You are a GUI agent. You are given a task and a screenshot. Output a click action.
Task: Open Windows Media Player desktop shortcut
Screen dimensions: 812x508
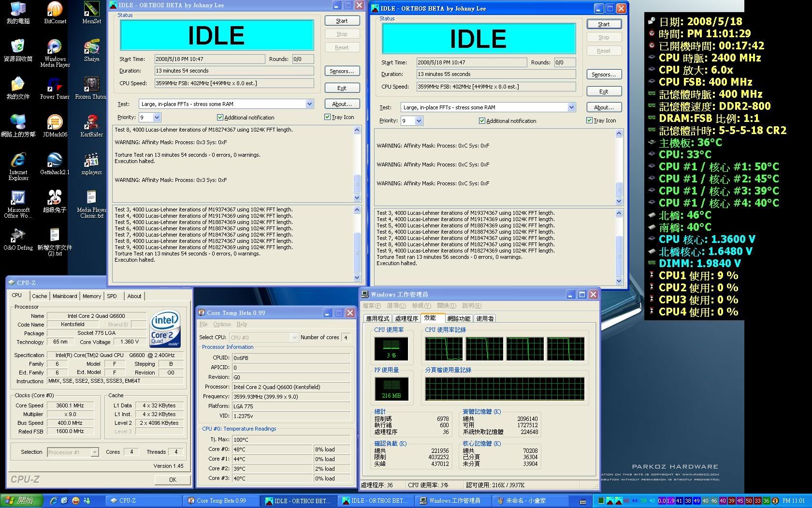[55, 53]
